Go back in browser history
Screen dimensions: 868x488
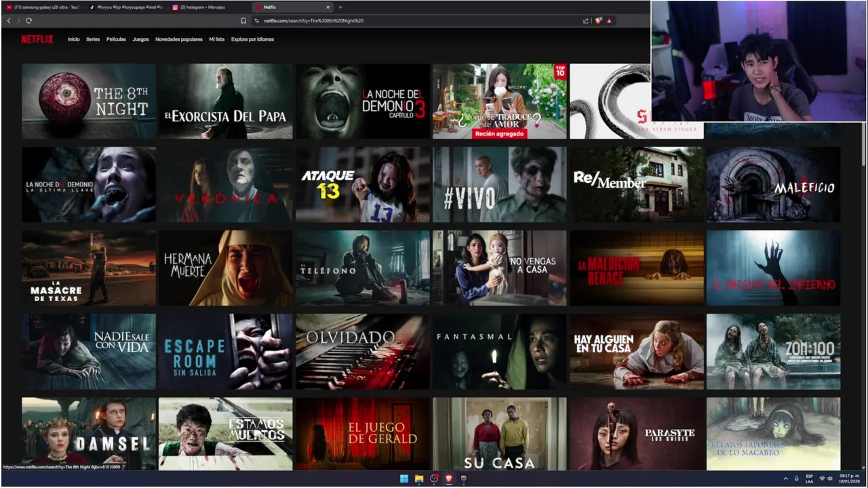9,21
